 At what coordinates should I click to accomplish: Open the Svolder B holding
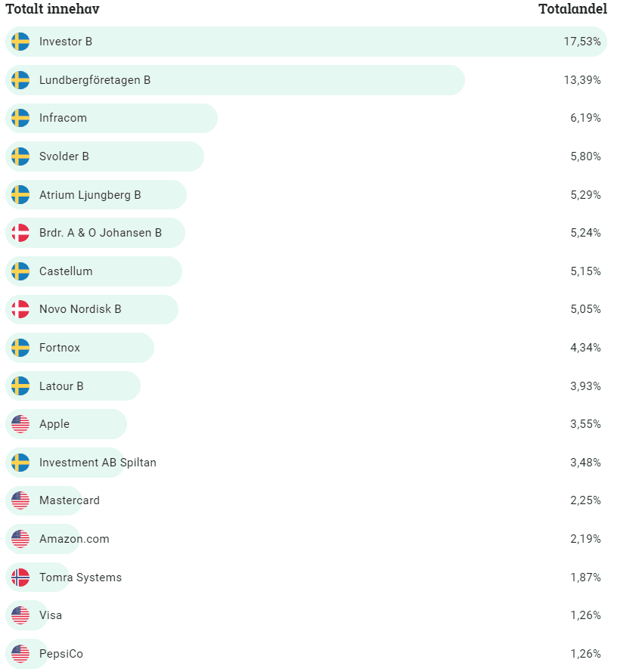[64, 156]
